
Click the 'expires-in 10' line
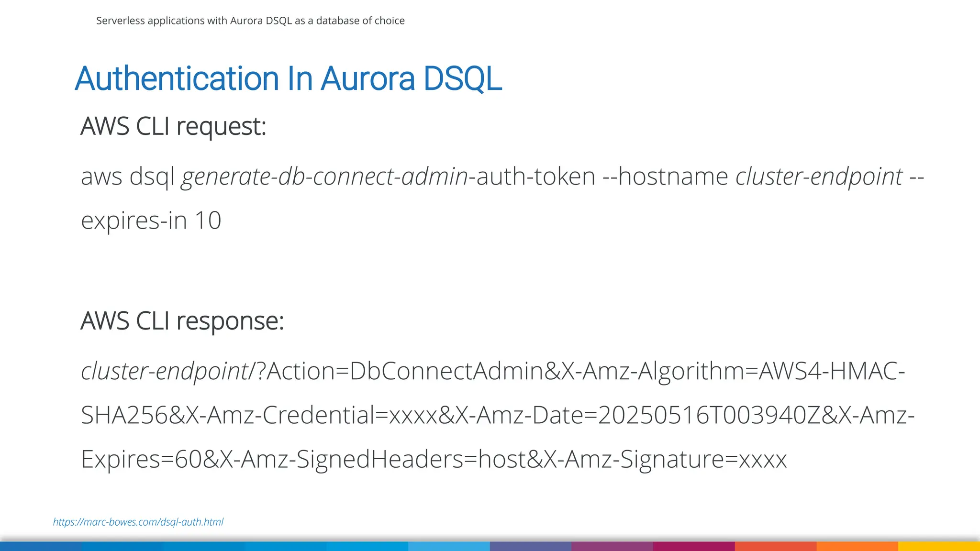151,220
